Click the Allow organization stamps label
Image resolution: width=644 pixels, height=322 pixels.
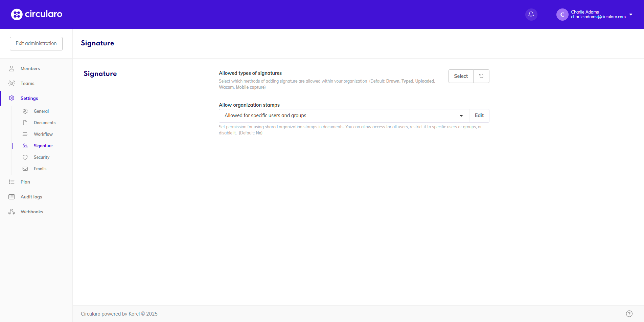(249, 105)
